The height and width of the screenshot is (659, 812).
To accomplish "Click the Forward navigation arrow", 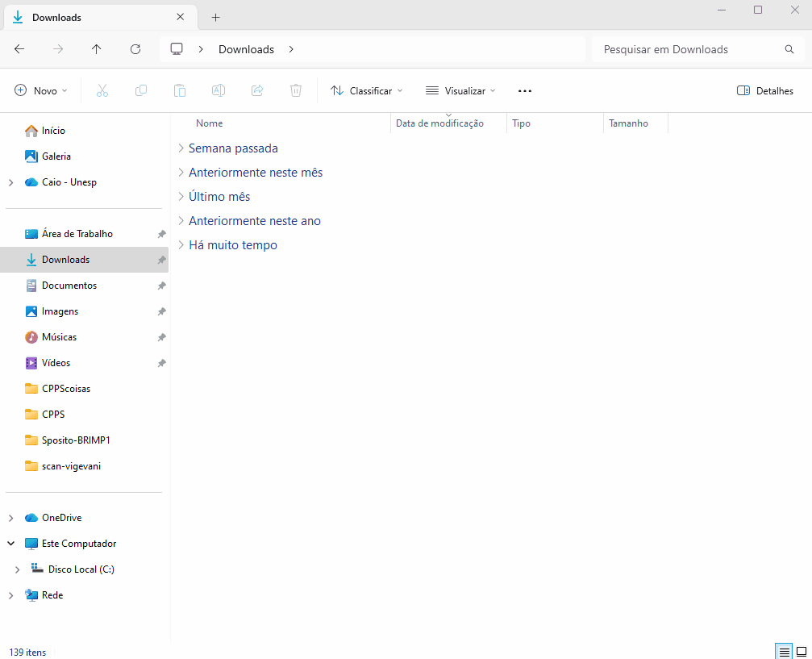I will [58, 49].
